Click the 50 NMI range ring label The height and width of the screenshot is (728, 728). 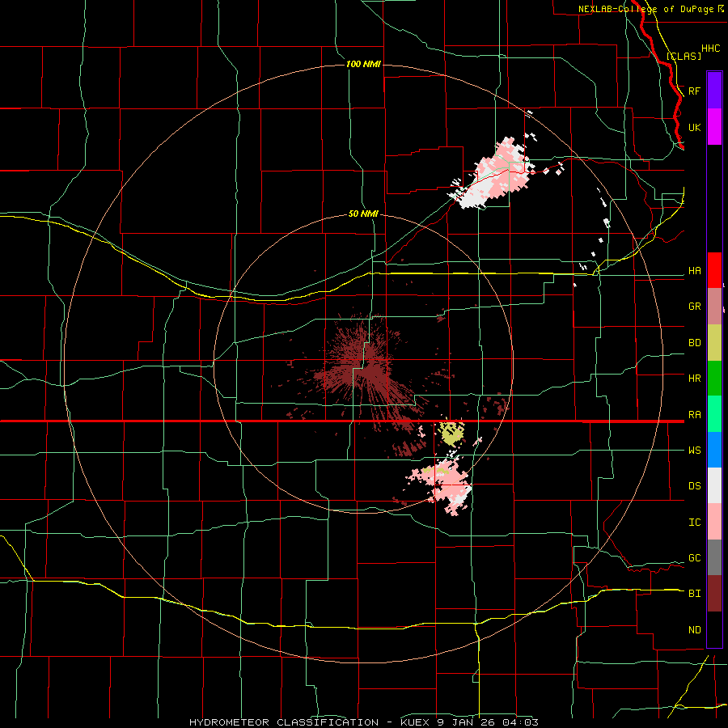[x=363, y=214]
